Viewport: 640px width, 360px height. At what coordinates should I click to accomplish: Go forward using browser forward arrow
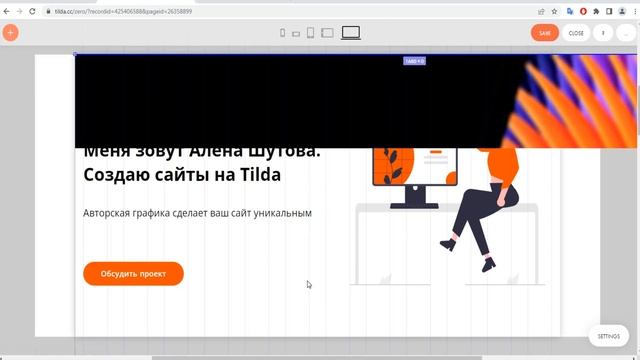(x=19, y=11)
